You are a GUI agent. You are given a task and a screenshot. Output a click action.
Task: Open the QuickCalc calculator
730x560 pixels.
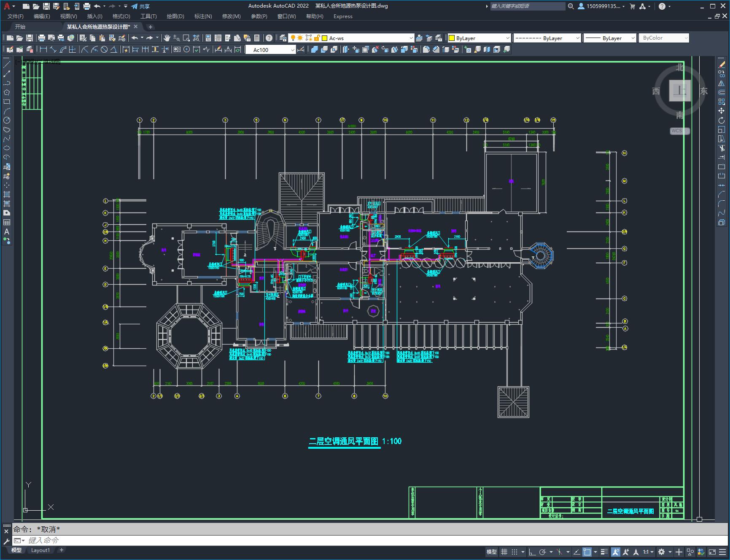[x=257, y=38]
